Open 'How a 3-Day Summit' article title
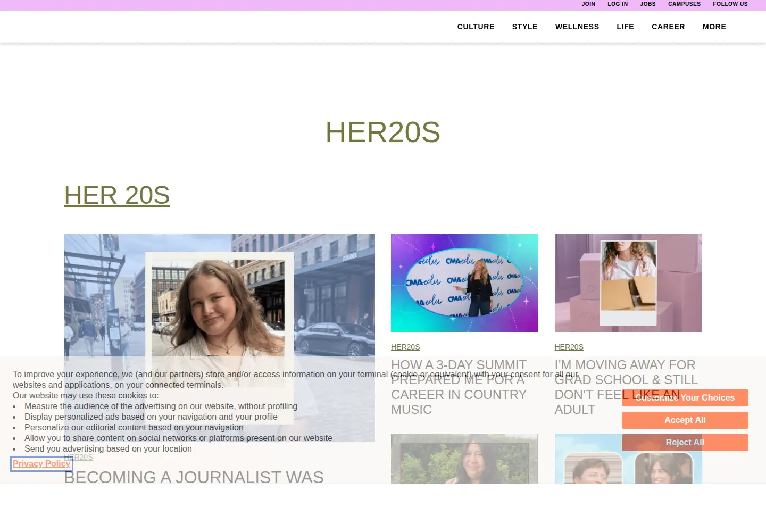The image size is (766, 532). coord(459,387)
